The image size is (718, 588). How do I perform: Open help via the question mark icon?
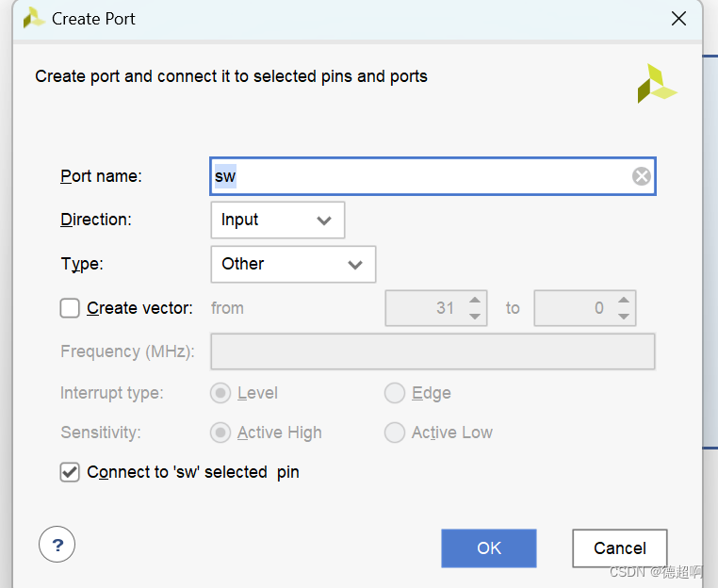click(57, 545)
